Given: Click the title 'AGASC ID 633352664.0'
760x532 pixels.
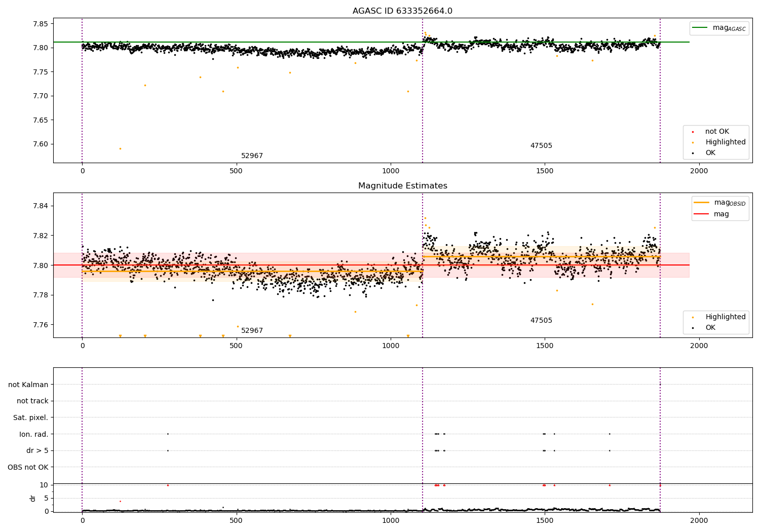Looking at the screenshot, I should point(402,11).
